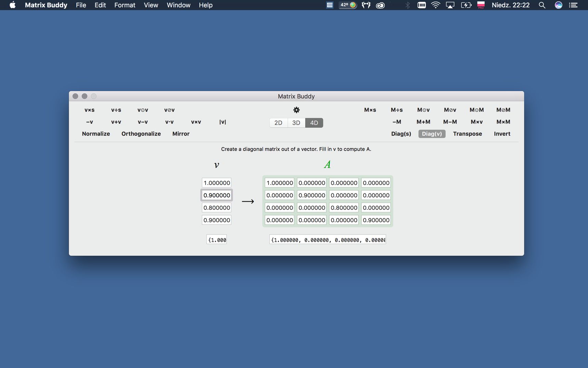The width and height of the screenshot is (588, 368).
Task: Open the AirPlay display icon
Action: (x=450, y=5)
